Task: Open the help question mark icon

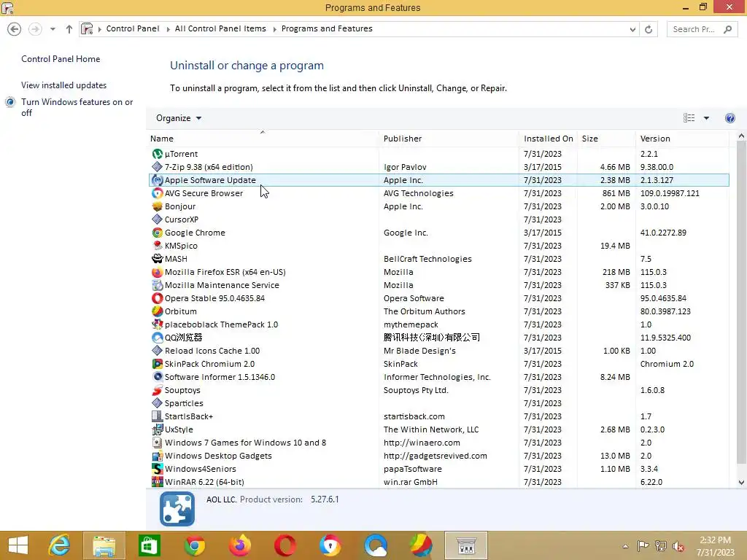Action: point(729,118)
